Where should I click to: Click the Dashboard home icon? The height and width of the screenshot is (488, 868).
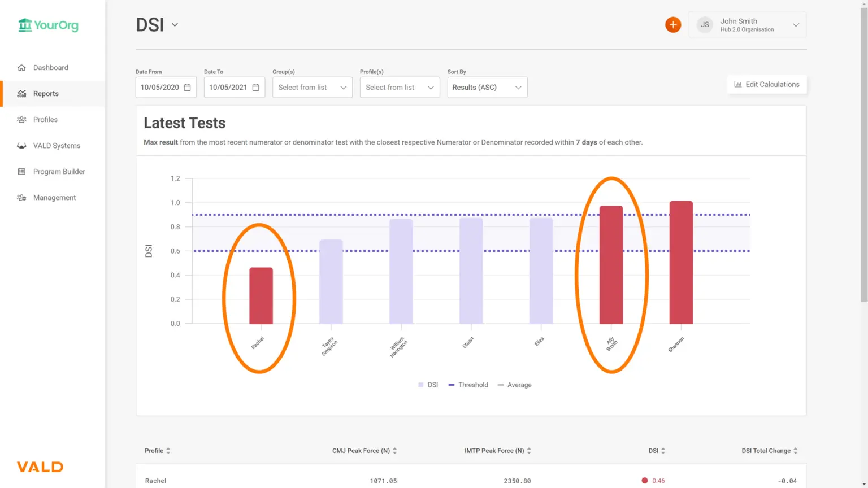pyautogui.click(x=21, y=68)
